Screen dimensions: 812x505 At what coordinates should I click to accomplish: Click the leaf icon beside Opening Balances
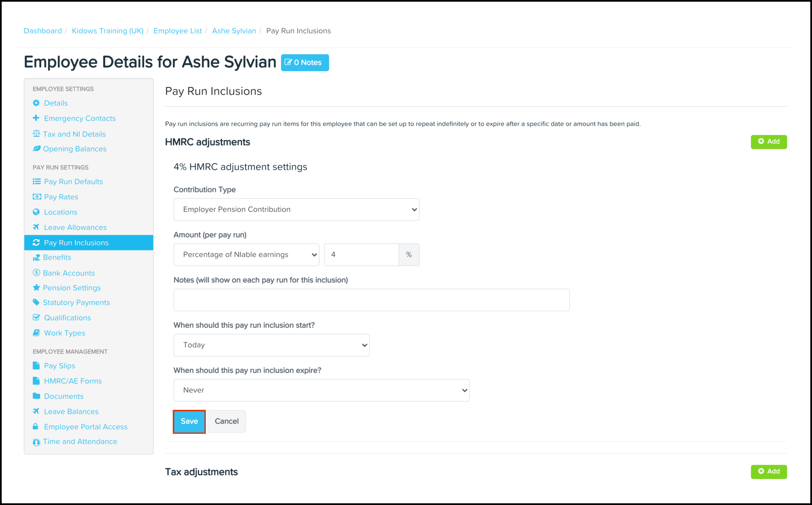coord(36,149)
